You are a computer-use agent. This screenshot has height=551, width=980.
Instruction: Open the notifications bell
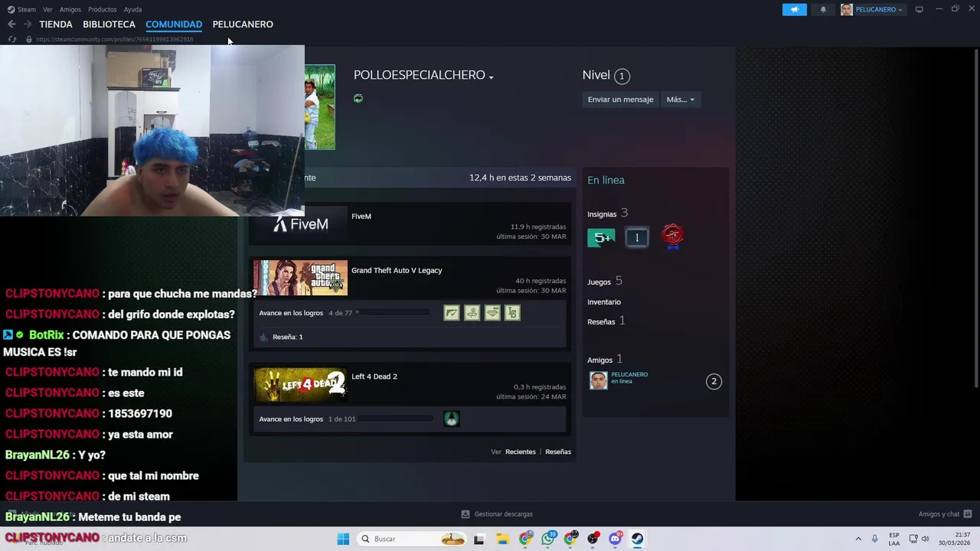click(x=823, y=9)
